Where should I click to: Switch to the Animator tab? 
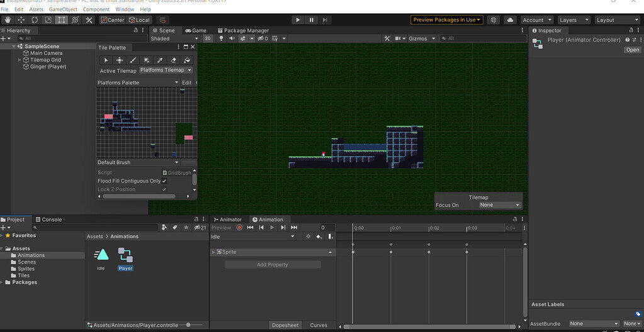click(x=228, y=219)
